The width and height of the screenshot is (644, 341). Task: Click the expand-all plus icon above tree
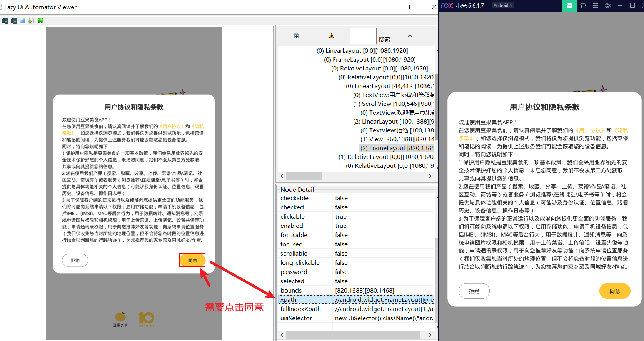tap(296, 36)
